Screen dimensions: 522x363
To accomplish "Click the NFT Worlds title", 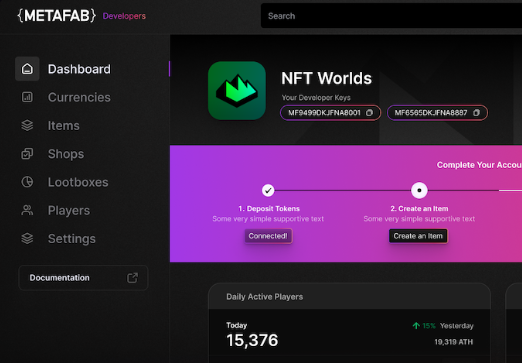I will tap(326, 78).
